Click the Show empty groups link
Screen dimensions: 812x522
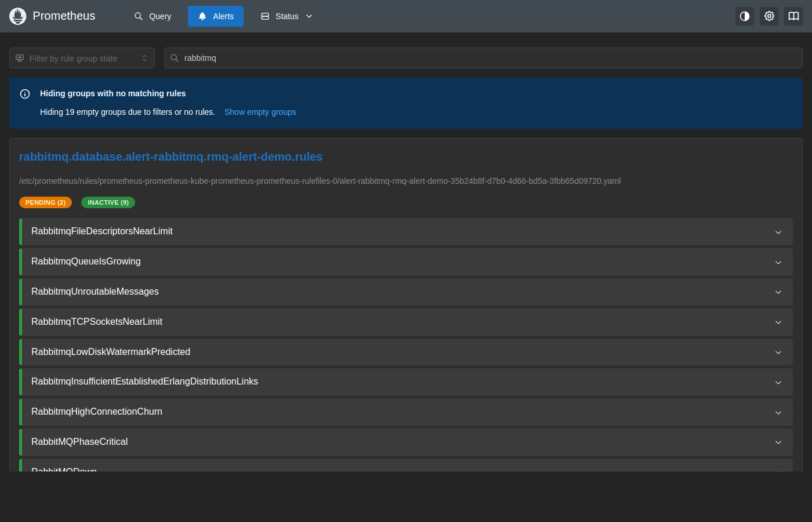point(260,112)
